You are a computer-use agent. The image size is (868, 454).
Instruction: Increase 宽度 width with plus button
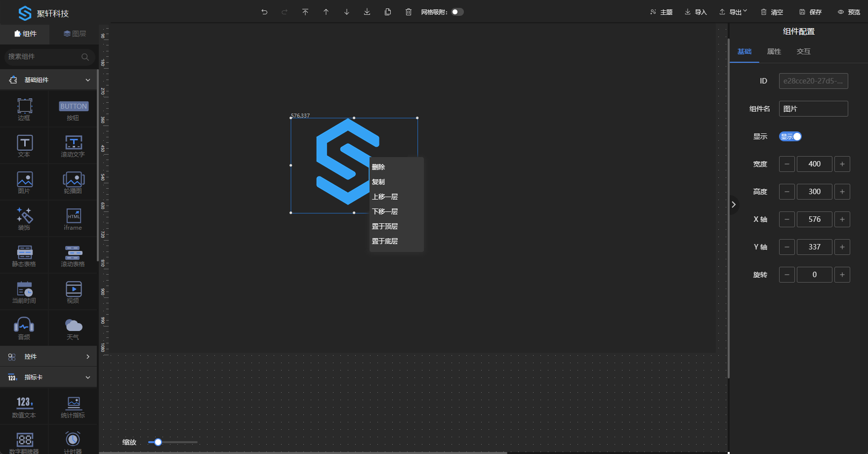click(x=842, y=164)
